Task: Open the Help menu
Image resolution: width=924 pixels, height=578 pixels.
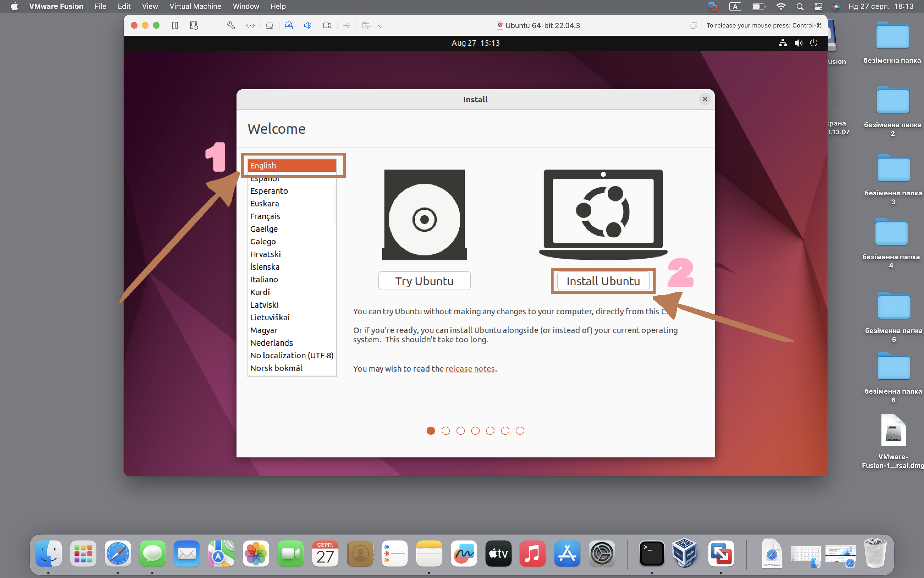Action: click(x=278, y=6)
